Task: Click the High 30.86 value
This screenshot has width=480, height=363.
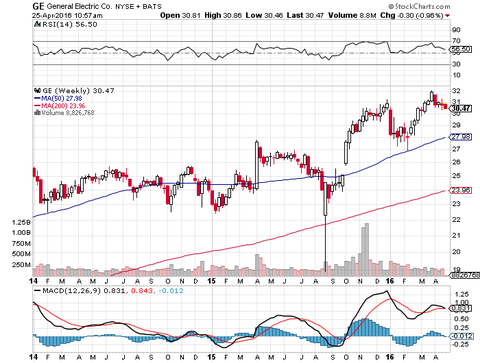Action: pos(223,15)
